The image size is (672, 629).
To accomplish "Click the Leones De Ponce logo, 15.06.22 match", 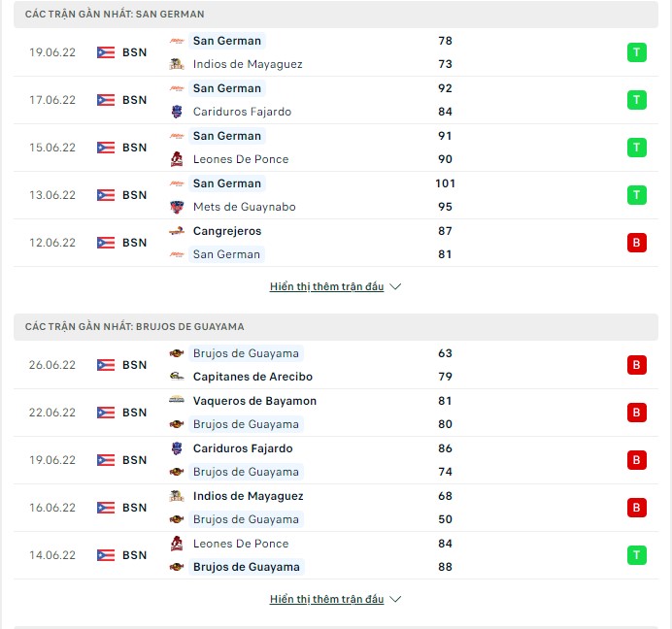I will (177, 159).
